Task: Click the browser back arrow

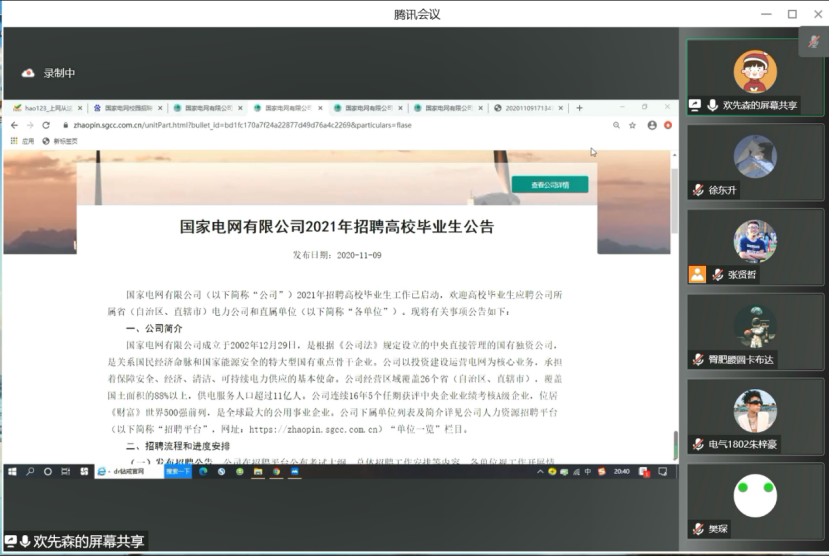Action: tap(14, 125)
